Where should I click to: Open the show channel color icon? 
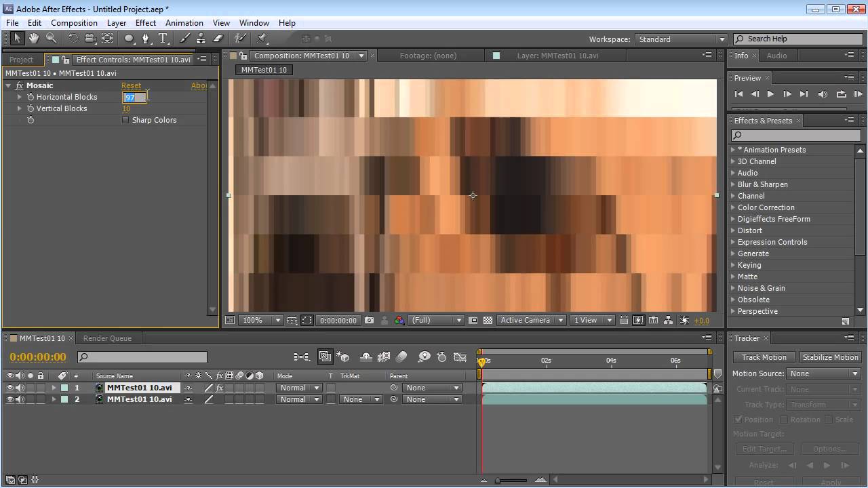point(399,320)
